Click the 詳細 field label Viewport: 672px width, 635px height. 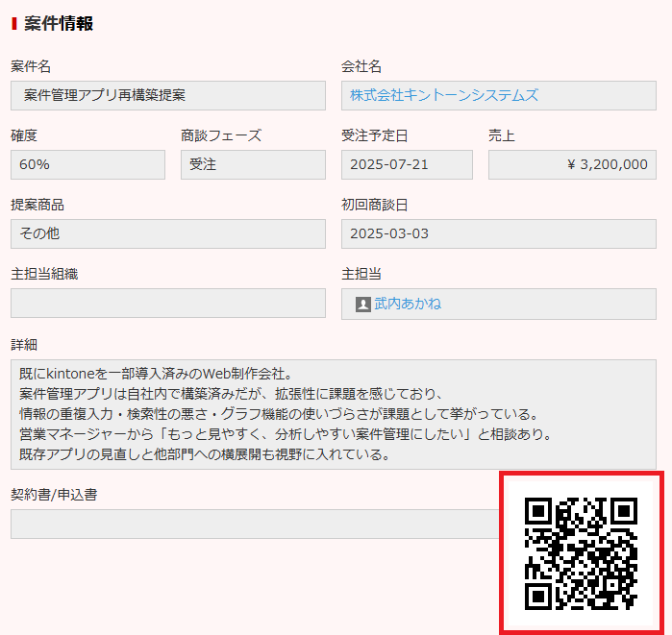pos(24,344)
